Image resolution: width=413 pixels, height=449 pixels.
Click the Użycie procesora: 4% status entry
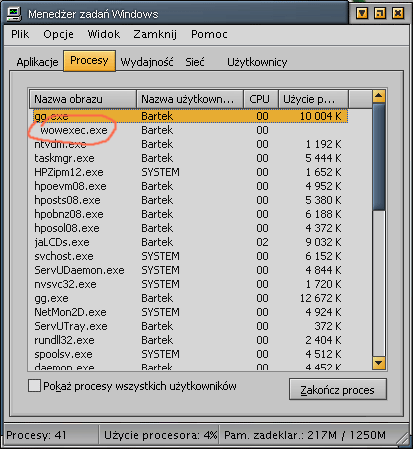(x=159, y=435)
